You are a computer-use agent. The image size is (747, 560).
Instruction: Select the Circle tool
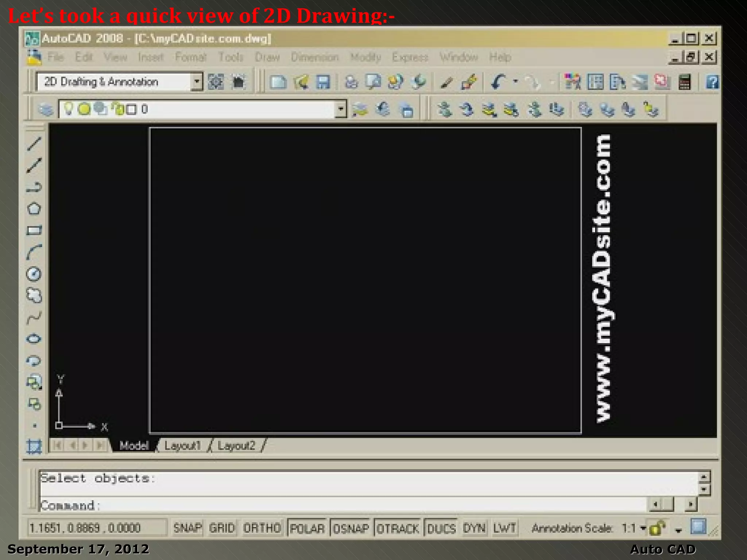coord(34,274)
